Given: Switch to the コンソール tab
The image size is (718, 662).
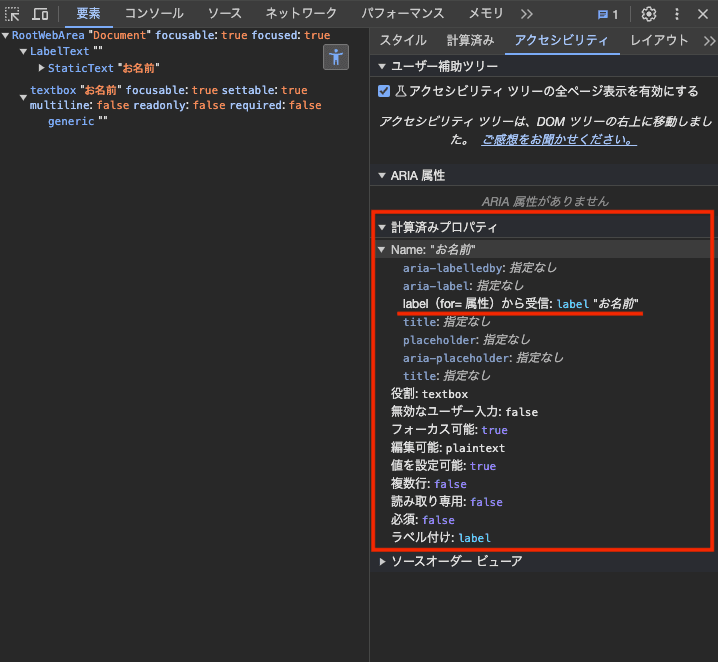Looking at the screenshot, I should (x=152, y=14).
